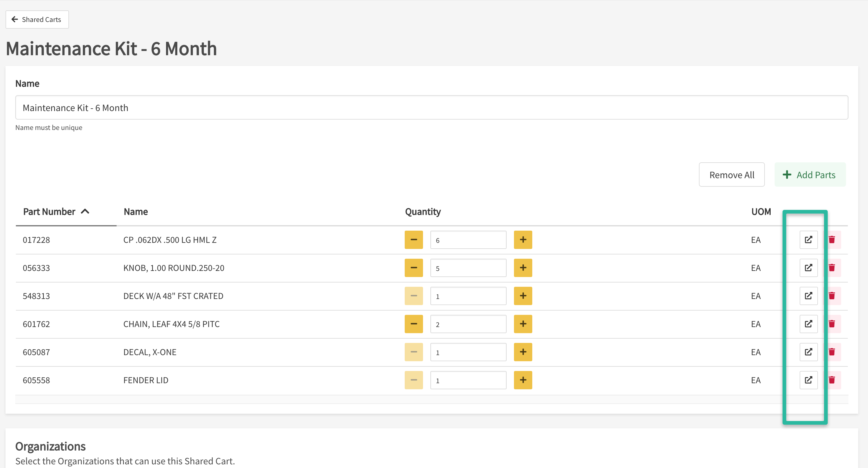Click the cart Name text field
Image resolution: width=868 pixels, height=468 pixels.
click(431, 108)
